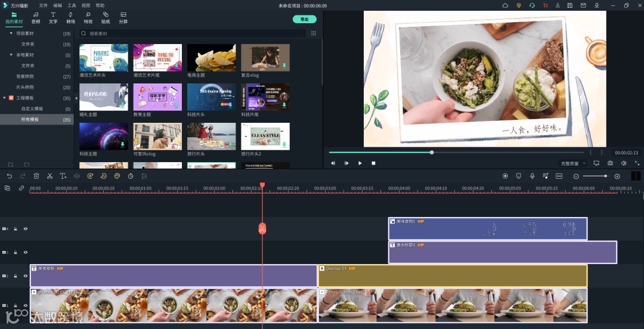The height and width of the screenshot is (329, 644).
Task: Open the 文件 menu
Action: [43, 6]
